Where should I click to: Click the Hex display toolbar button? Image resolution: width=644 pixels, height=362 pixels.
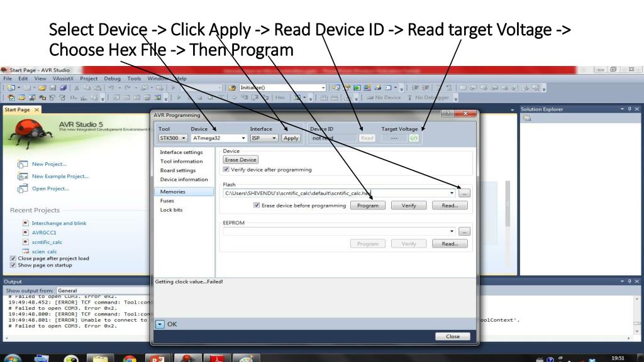tap(280, 97)
